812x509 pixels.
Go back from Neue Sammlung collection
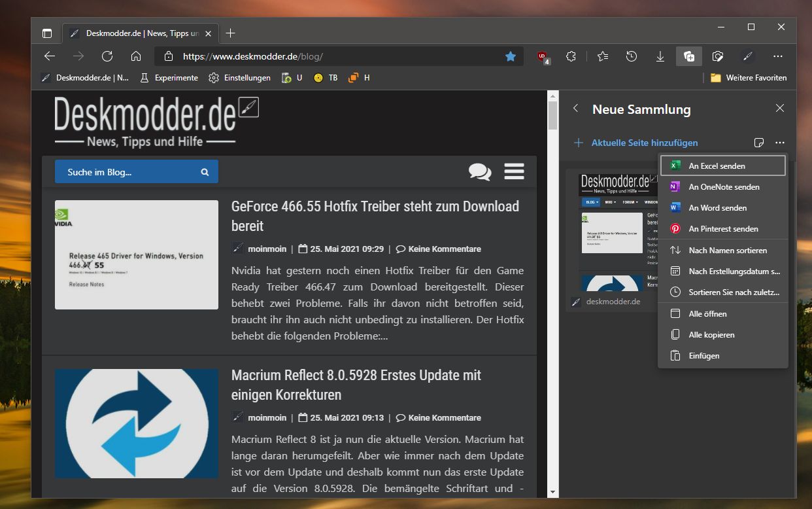point(575,109)
